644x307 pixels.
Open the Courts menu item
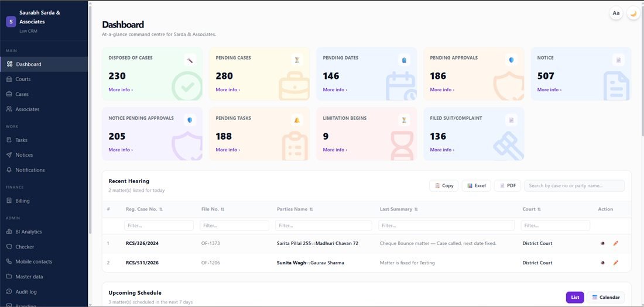tap(44, 79)
